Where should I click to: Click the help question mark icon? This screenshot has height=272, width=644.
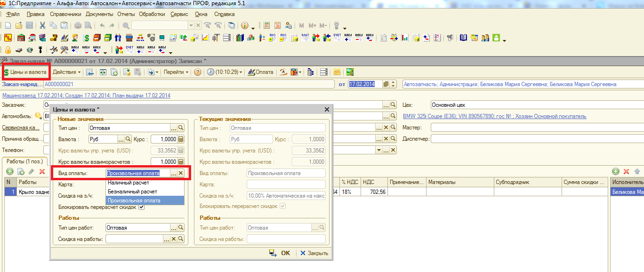[198, 72]
